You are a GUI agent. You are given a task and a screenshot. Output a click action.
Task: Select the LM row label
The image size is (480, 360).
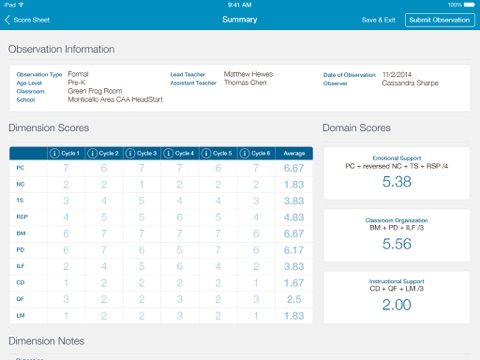[20, 315]
